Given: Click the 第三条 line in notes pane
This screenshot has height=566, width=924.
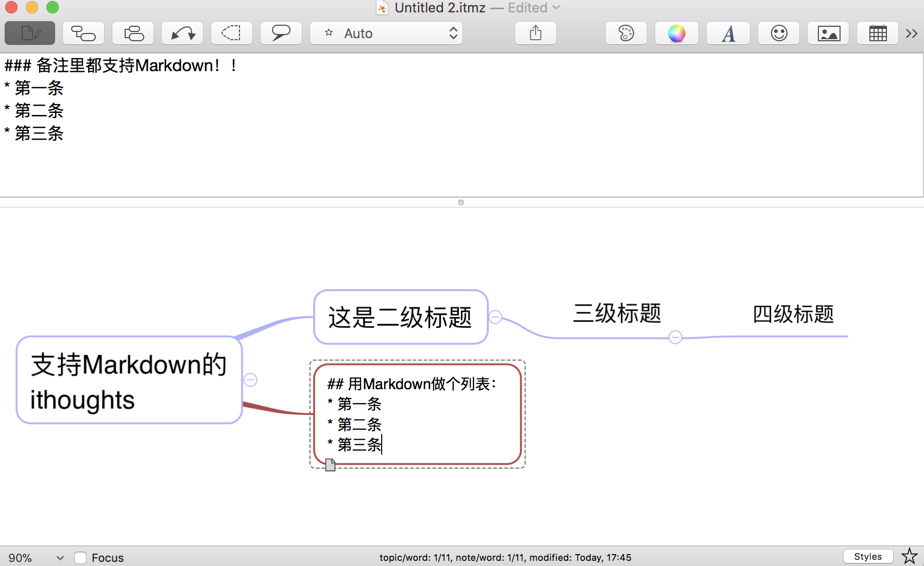Looking at the screenshot, I should [34, 134].
